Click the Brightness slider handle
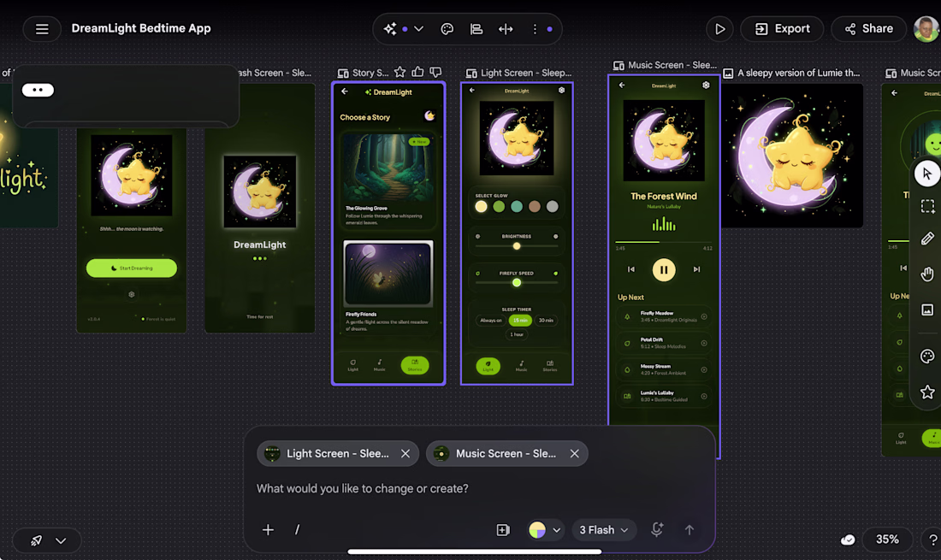 (517, 246)
